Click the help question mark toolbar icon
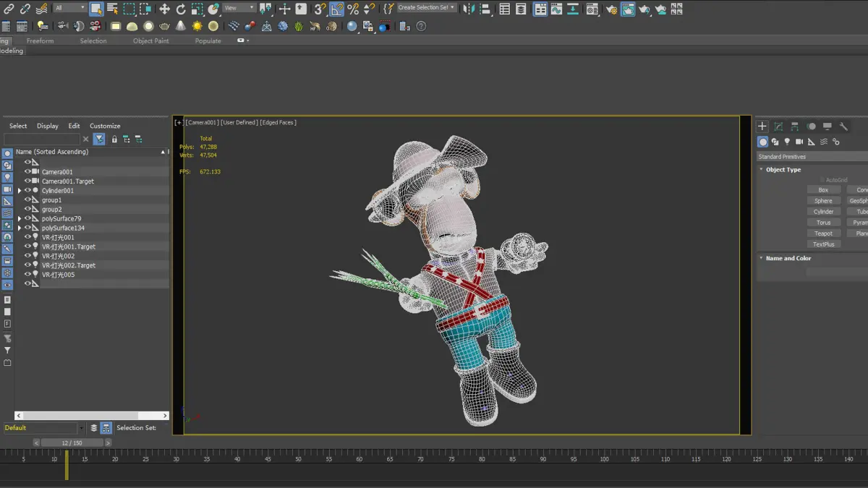Viewport: 868px width, 488px height. (x=421, y=26)
